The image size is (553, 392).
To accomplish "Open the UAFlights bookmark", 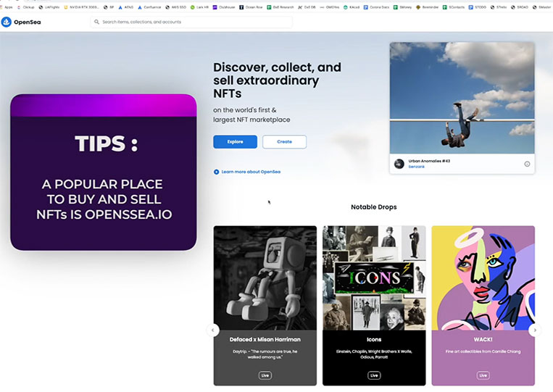I will click(x=49, y=7).
